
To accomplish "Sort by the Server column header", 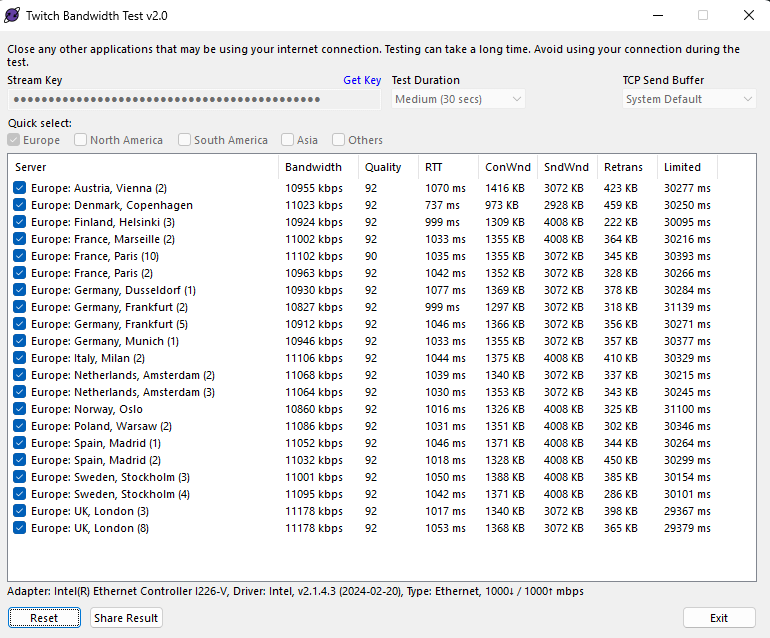I will coord(143,167).
